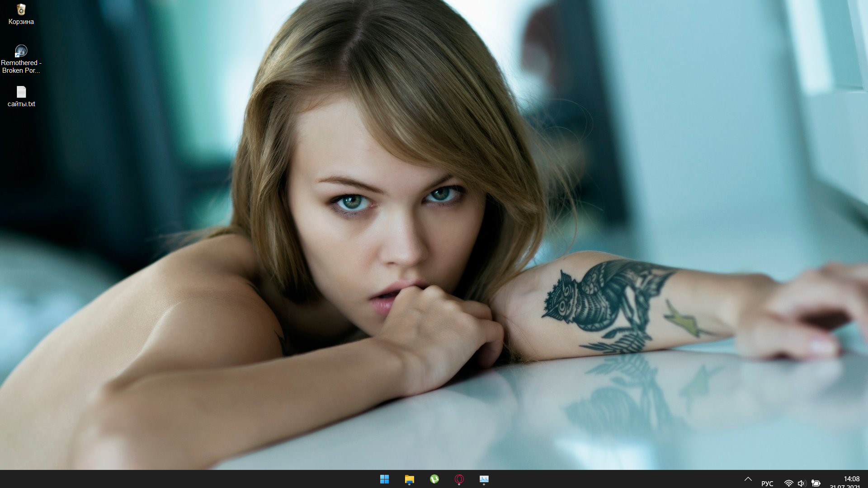Click the сайты.txt file name label

pos(21,104)
